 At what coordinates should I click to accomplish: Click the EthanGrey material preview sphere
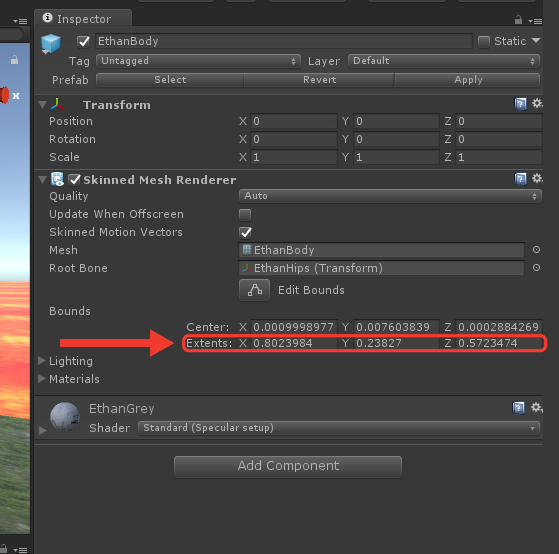[x=65, y=416]
